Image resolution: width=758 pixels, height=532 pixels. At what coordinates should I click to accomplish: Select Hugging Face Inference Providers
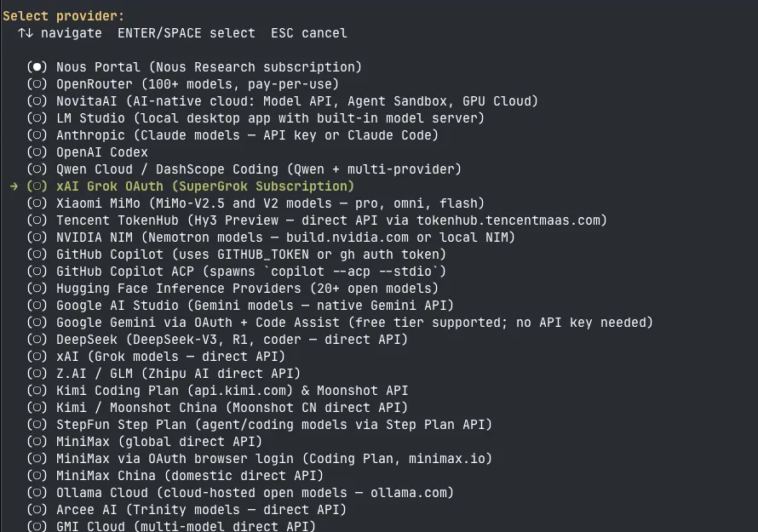233,289
